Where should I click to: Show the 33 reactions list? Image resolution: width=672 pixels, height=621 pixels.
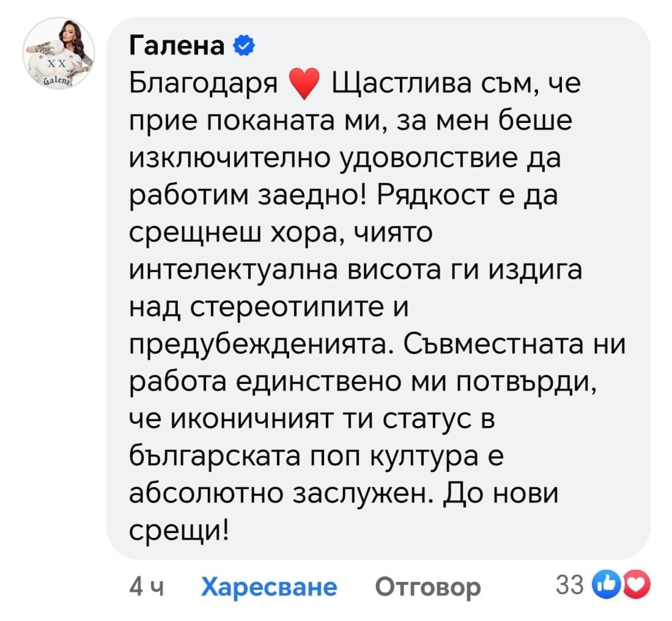click(571, 586)
